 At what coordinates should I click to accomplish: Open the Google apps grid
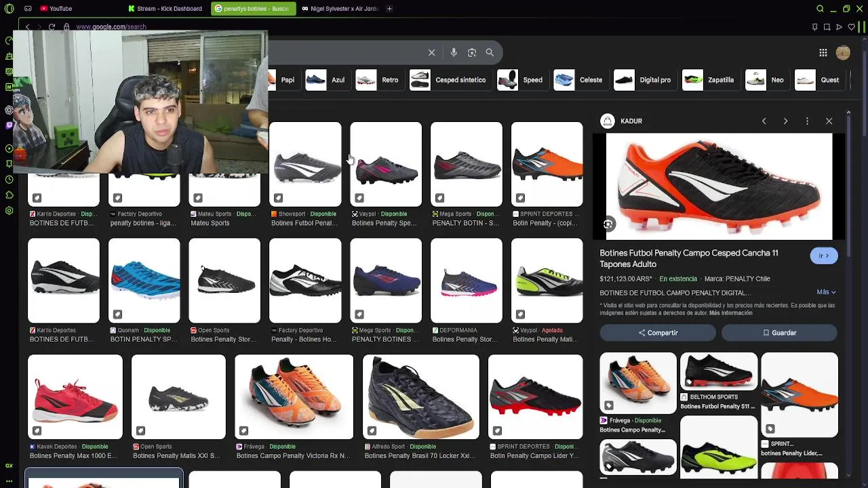coord(823,53)
